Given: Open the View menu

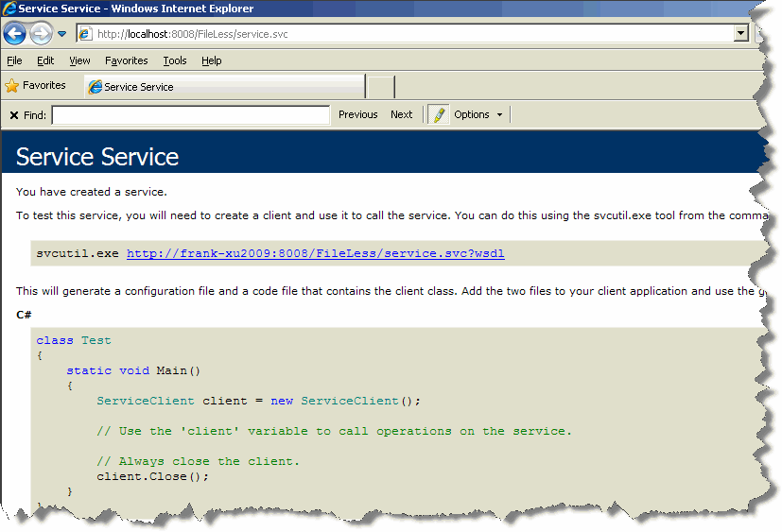Looking at the screenshot, I should (79, 60).
